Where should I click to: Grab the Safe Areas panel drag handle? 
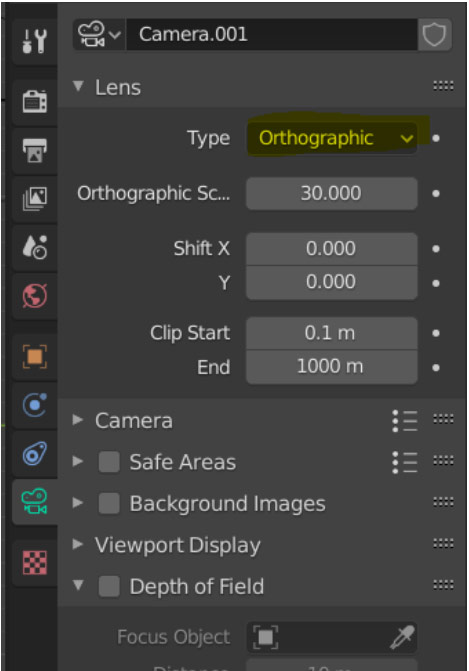point(443,460)
